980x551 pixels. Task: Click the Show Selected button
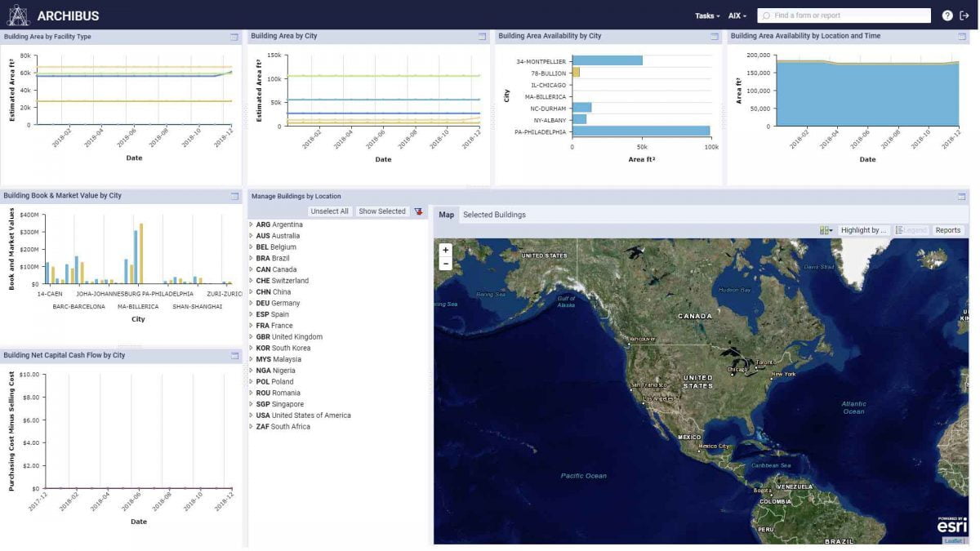[x=382, y=211]
